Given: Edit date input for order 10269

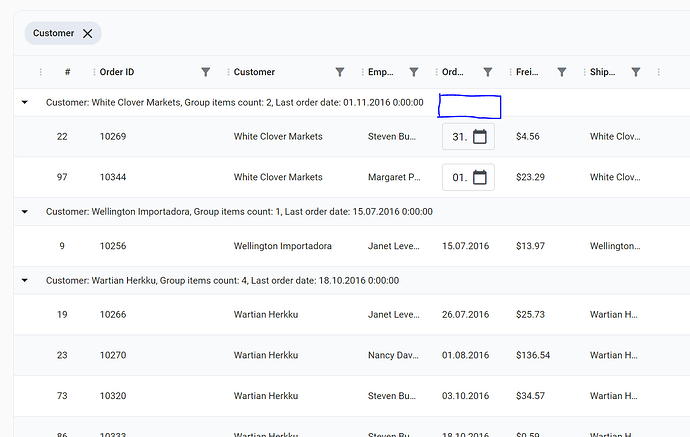Looking at the screenshot, I should [x=458, y=137].
